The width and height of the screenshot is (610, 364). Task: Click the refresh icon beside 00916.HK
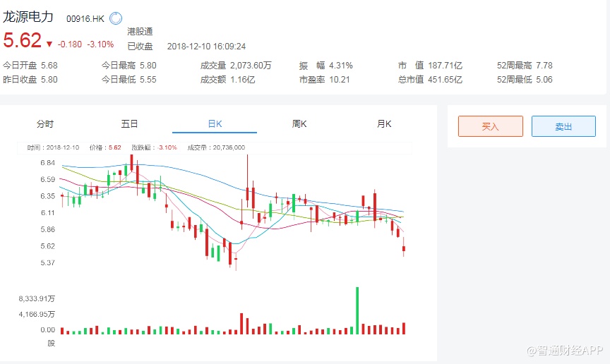pos(116,18)
